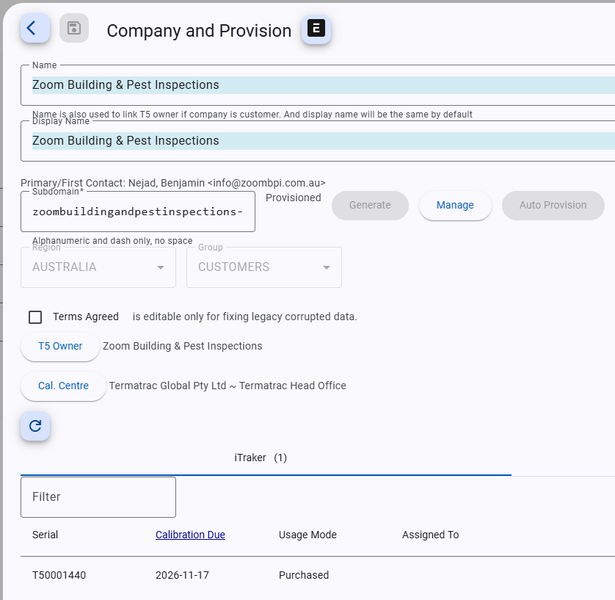
Task: Tick the Terms Agreed checkbox
Action: click(x=35, y=317)
